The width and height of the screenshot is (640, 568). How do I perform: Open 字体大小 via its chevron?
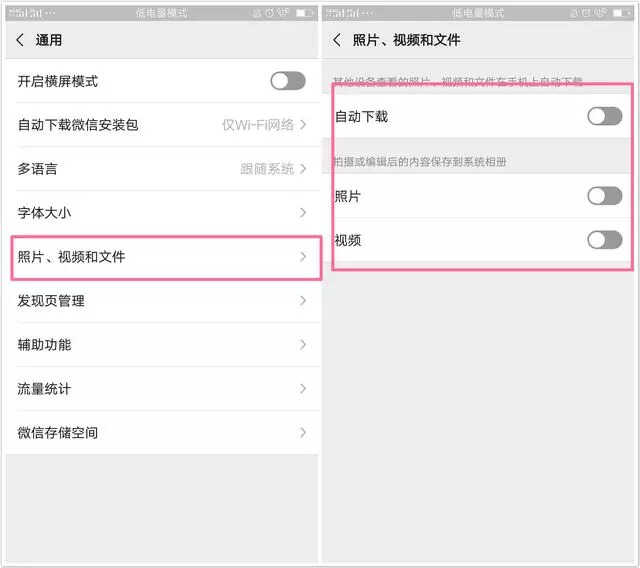coord(303,213)
